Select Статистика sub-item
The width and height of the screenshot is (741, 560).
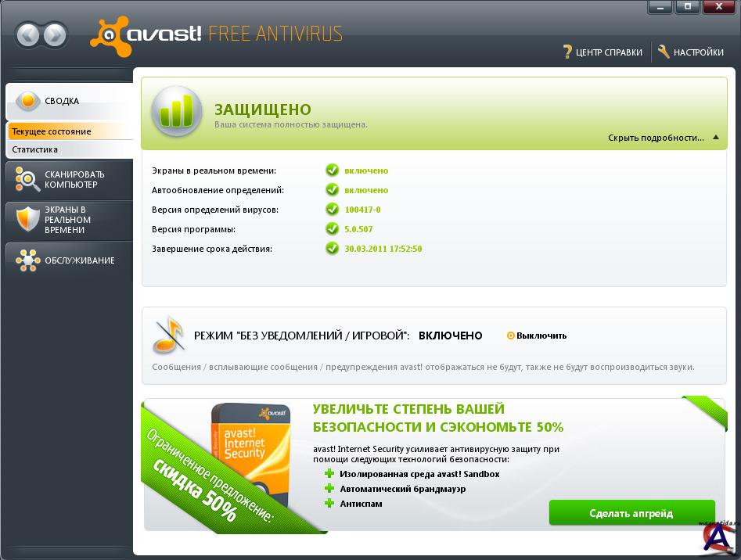pos(70,149)
